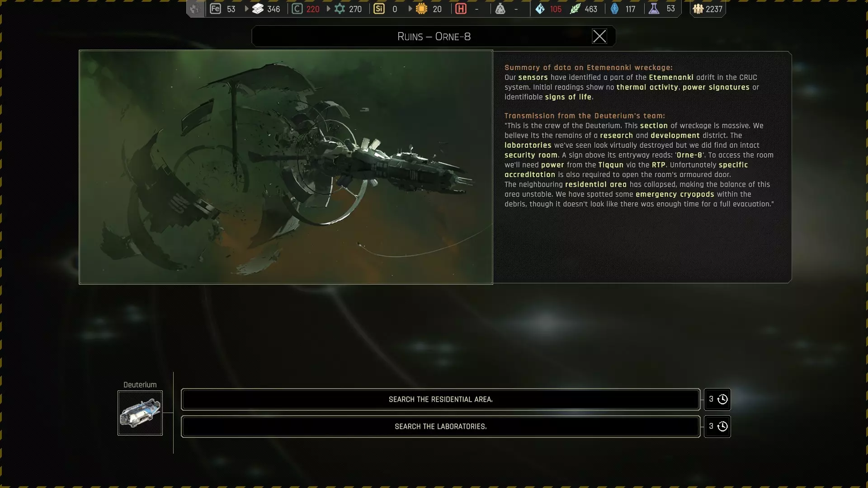Select the Deuterium ship thumbnail
Viewport: 868px width, 488px height.
click(x=140, y=413)
